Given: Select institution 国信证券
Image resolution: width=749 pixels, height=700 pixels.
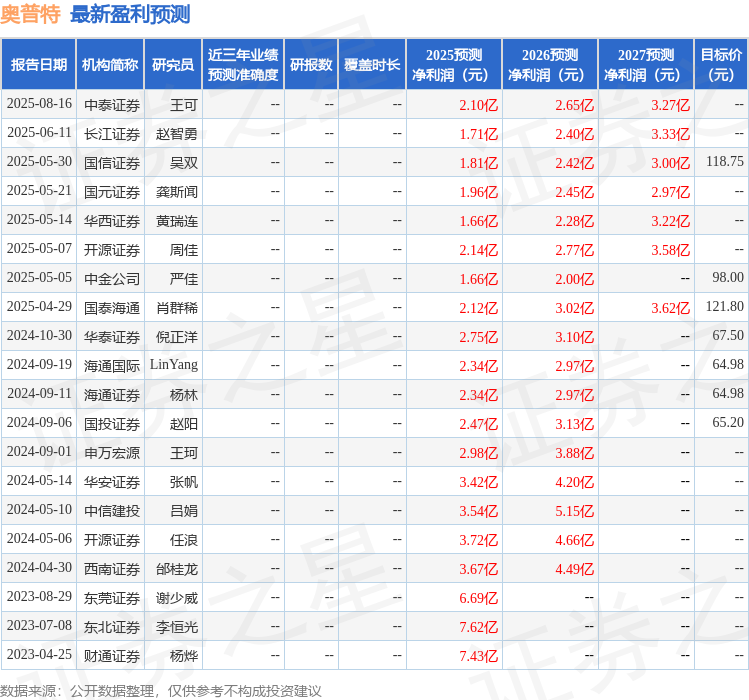Looking at the screenshot, I should point(112,163).
